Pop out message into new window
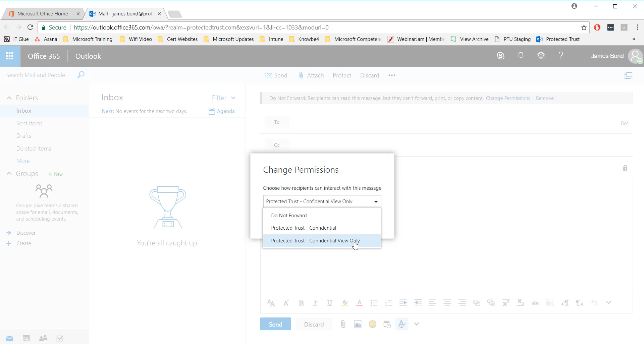Viewport: 644px width, 344px height. 628,75
